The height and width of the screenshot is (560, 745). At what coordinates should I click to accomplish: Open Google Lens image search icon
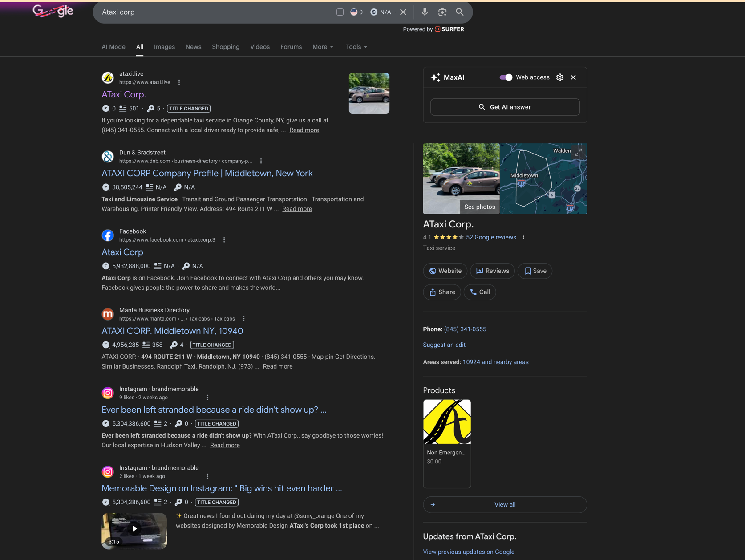click(x=442, y=12)
